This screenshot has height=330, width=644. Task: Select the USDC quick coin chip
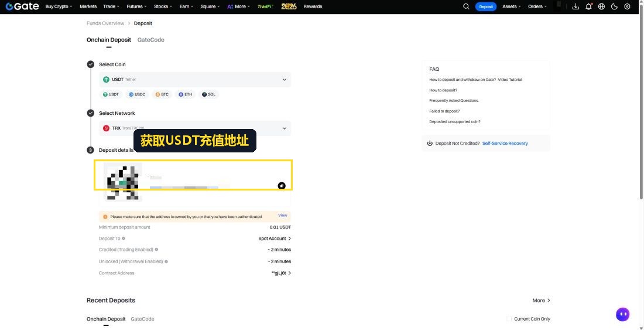click(x=137, y=94)
